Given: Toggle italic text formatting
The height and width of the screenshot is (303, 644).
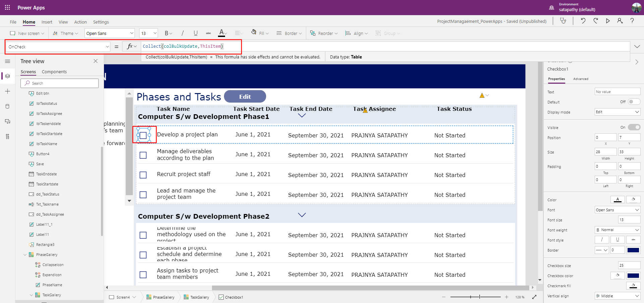Looking at the screenshot, I should click(182, 33).
